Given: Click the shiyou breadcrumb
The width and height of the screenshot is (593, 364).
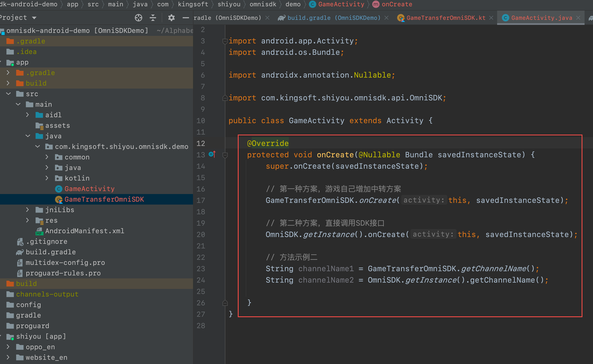Looking at the screenshot, I should (x=229, y=4).
